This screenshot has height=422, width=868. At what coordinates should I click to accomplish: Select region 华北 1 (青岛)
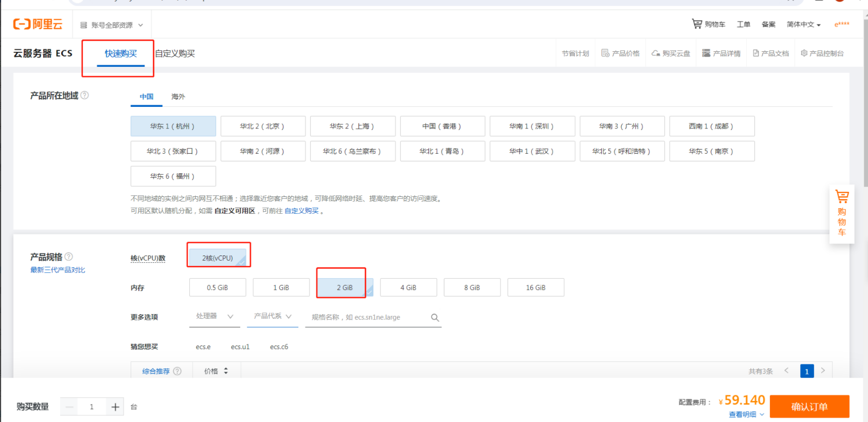(442, 151)
